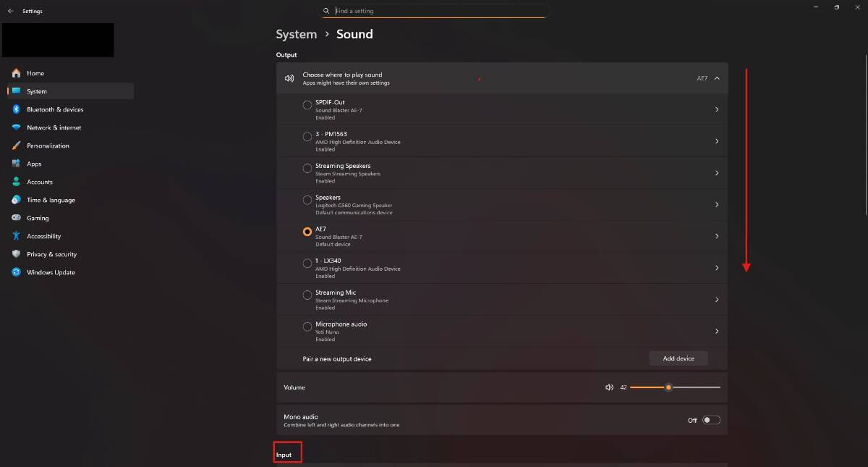Click the Network & internet wifi icon
This screenshot has height=467, width=868.
coord(16,127)
